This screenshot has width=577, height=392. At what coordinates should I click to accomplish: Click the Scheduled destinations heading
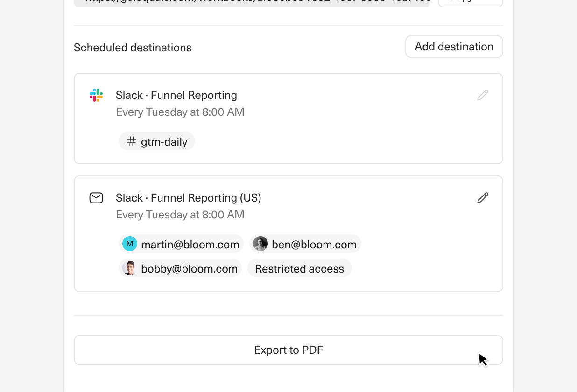click(x=132, y=47)
